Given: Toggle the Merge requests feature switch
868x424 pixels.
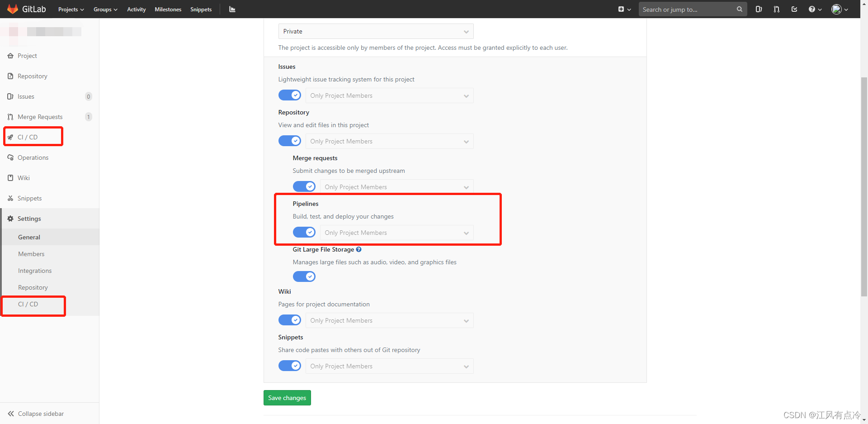Looking at the screenshot, I should pos(304,186).
